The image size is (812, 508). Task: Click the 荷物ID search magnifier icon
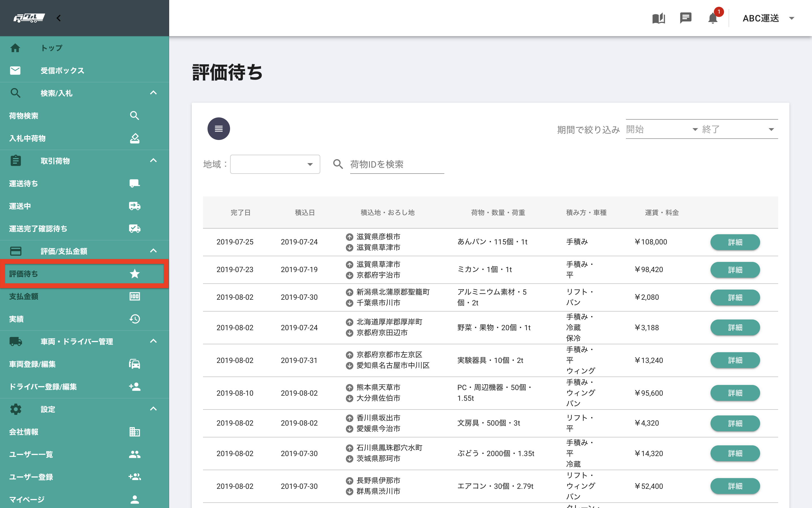(338, 164)
